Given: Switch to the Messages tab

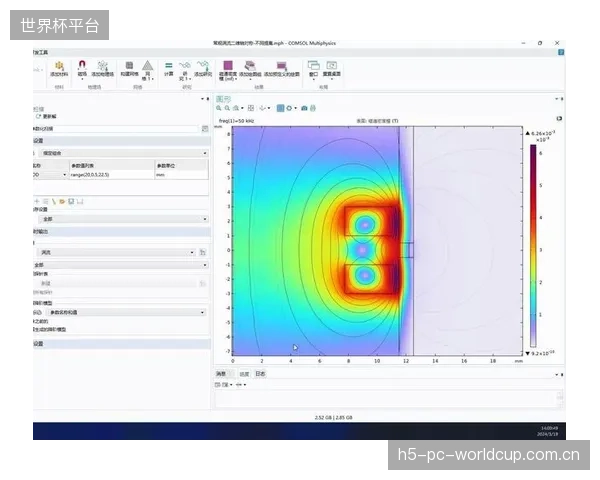Looking at the screenshot, I should click(221, 374).
